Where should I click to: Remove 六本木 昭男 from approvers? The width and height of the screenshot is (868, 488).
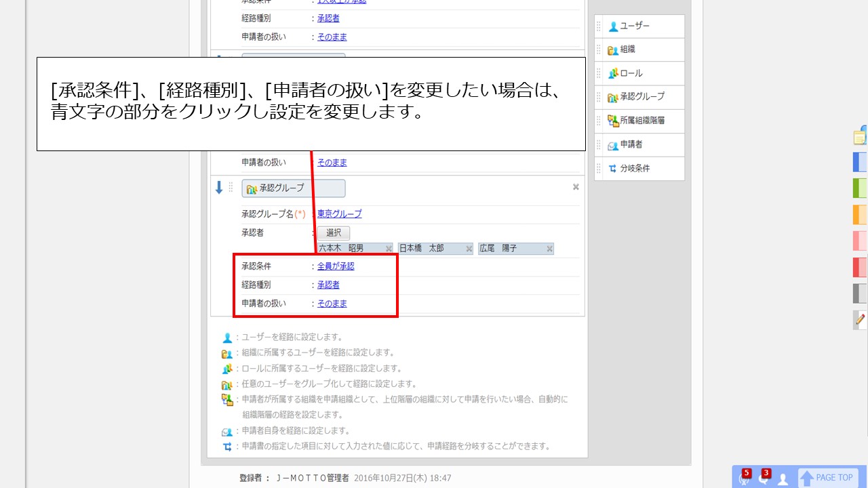coord(389,249)
